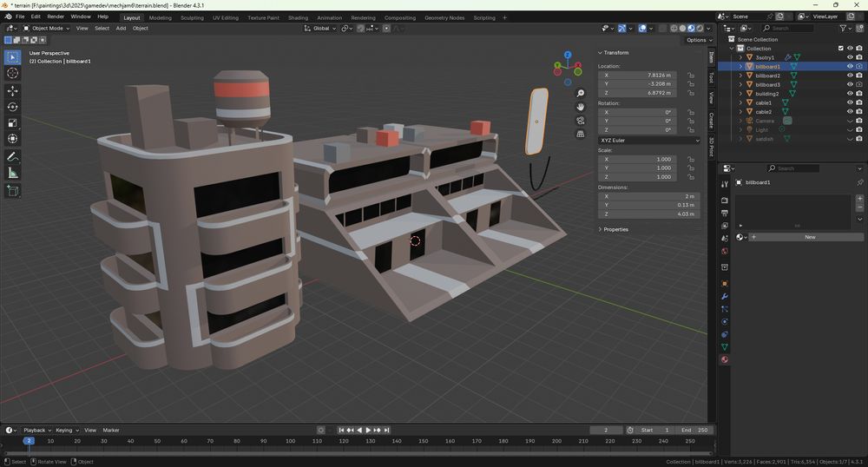868x467 pixels.
Task: Switch to the Modeling workspace tab
Action: tap(160, 17)
